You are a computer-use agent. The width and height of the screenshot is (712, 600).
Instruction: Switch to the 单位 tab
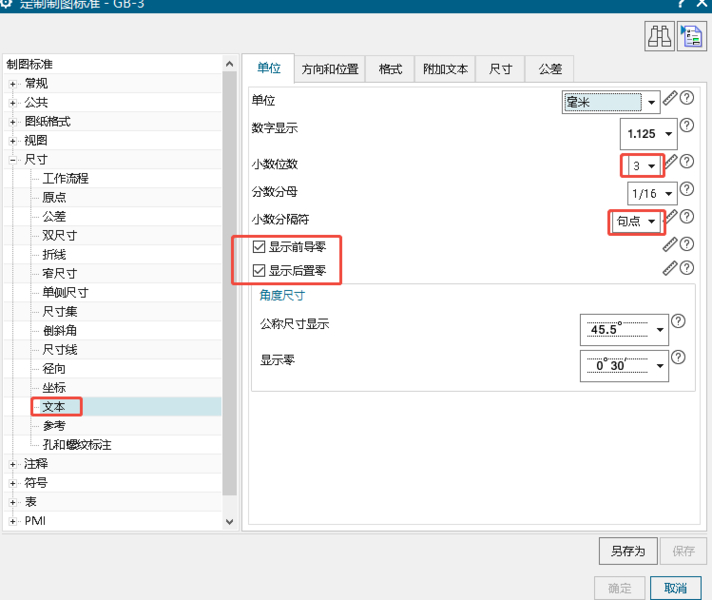click(x=268, y=68)
